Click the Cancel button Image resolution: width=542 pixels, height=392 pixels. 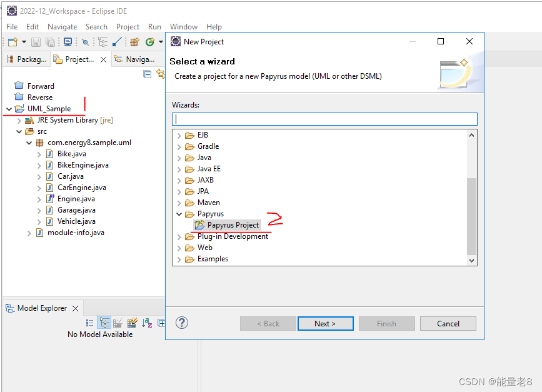pos(448,324)
